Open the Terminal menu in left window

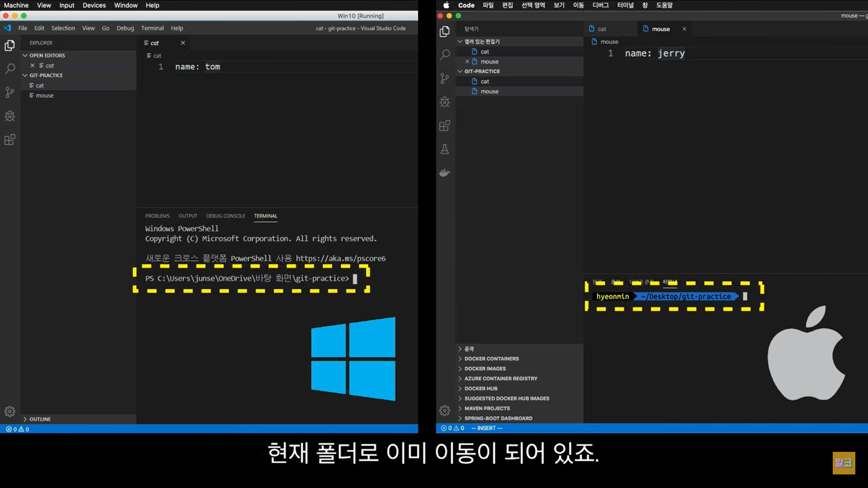152,28
